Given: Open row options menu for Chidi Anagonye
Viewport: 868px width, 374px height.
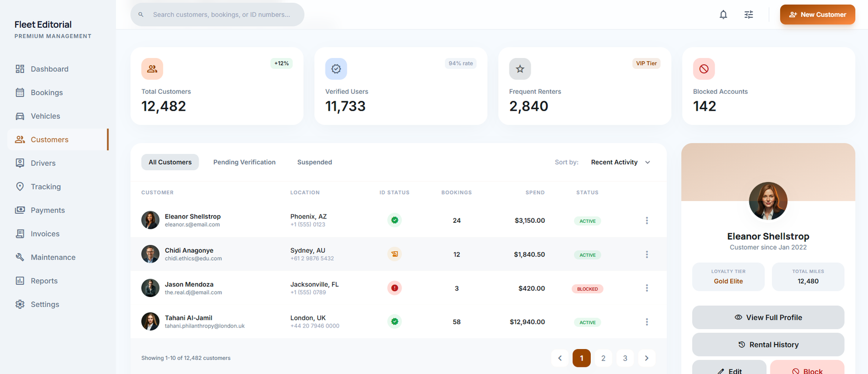Looking at the screenshot, I should [647, 254].
